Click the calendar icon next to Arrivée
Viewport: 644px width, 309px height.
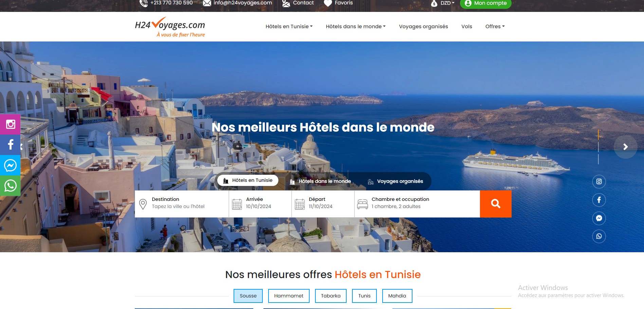pyautogui.click(x=237, y=204)
